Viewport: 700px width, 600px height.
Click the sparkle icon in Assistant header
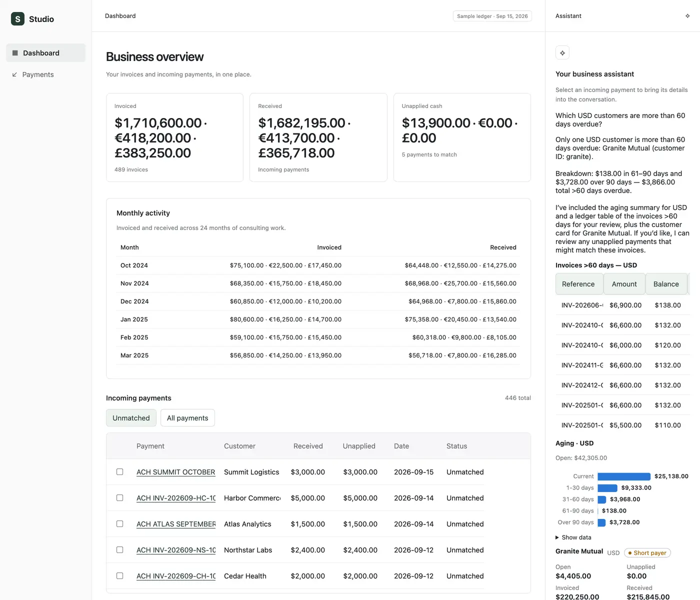tap(687, 16)
